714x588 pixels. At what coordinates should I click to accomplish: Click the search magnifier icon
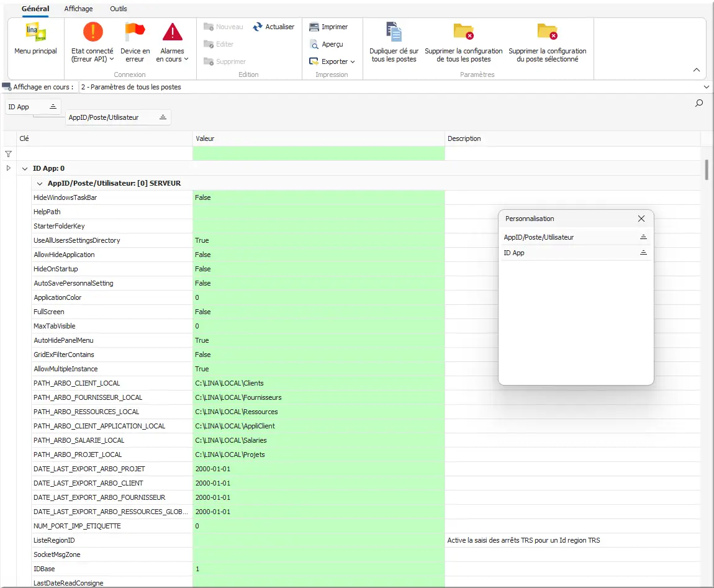(x=699, y=104)
